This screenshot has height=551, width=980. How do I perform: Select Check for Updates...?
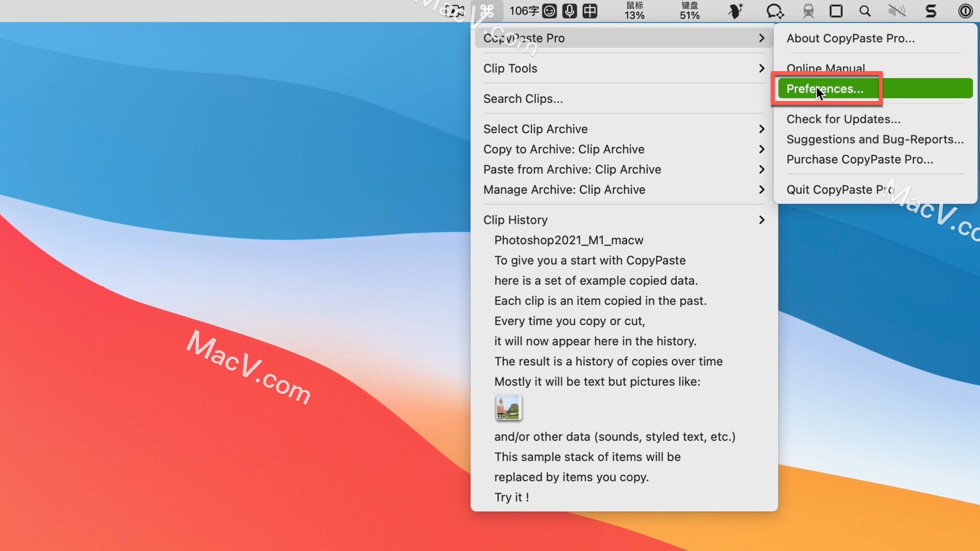[875, 119]
